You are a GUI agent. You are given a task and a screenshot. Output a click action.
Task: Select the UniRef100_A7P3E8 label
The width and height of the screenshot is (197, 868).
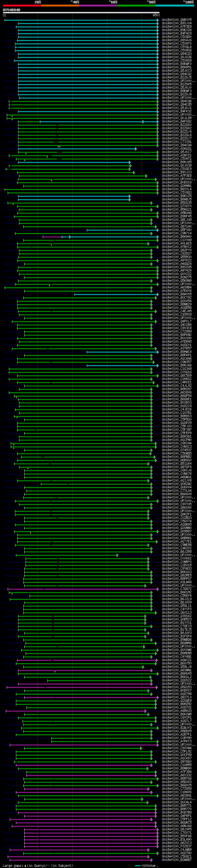[x=177, y=176]
